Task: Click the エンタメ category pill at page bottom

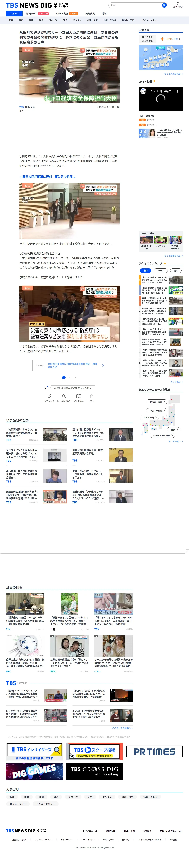Action: [107, 797]
